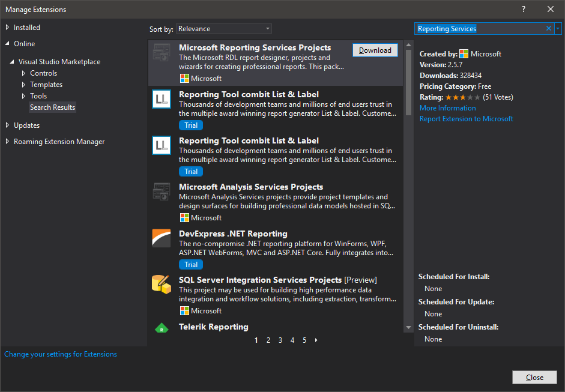Open the help question mark icon
This screenshot has width=565, height=392.
[524, 10]
